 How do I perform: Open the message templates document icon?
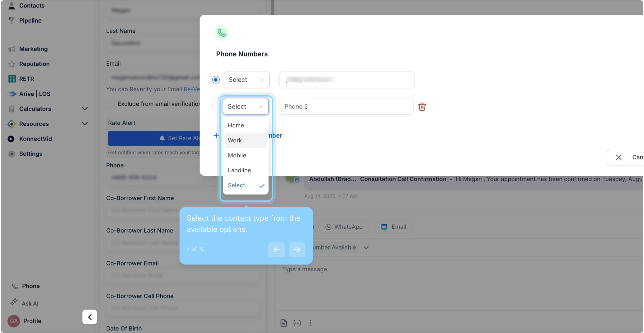coord(283,323)
